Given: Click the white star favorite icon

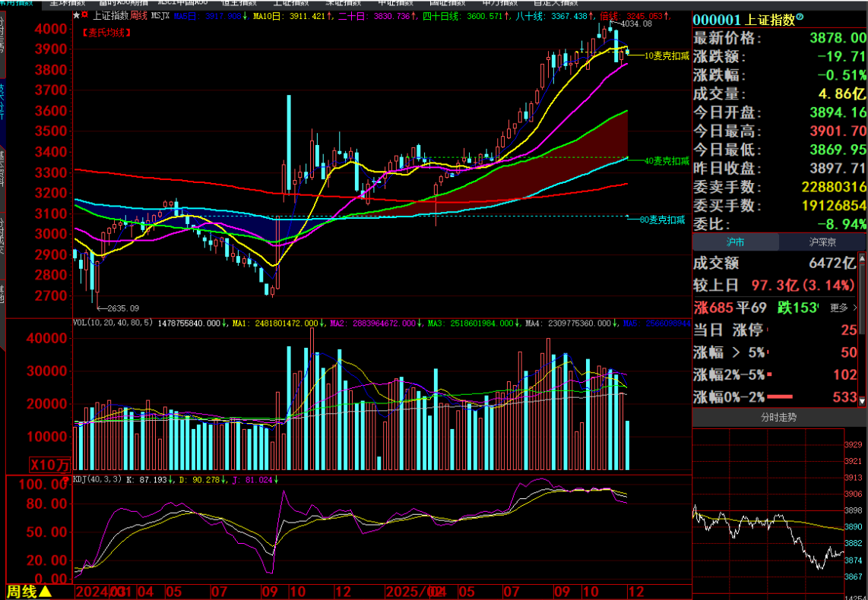Looking at the screenshot, I should pos(75,15).
